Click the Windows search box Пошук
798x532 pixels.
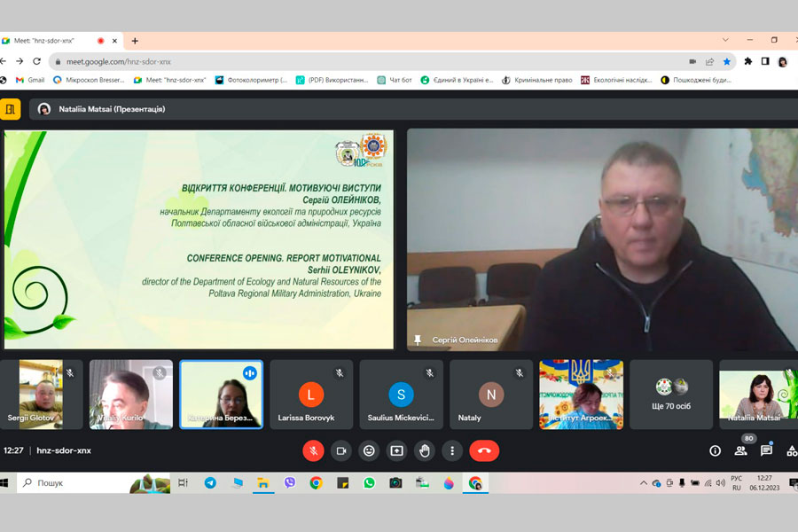pyautogui.click(x=94, y=482)
